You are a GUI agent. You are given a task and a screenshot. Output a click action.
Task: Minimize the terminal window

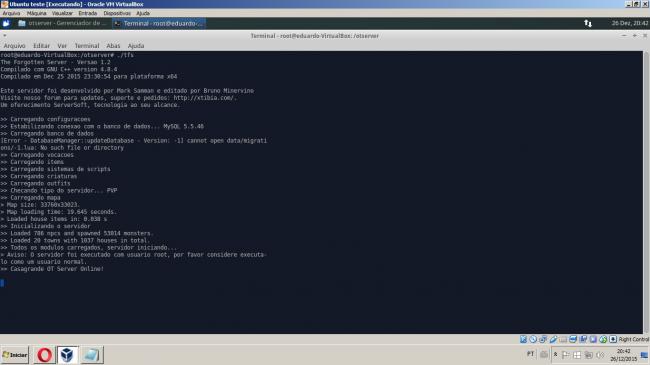pyautogui.click(x=624, y=36)
